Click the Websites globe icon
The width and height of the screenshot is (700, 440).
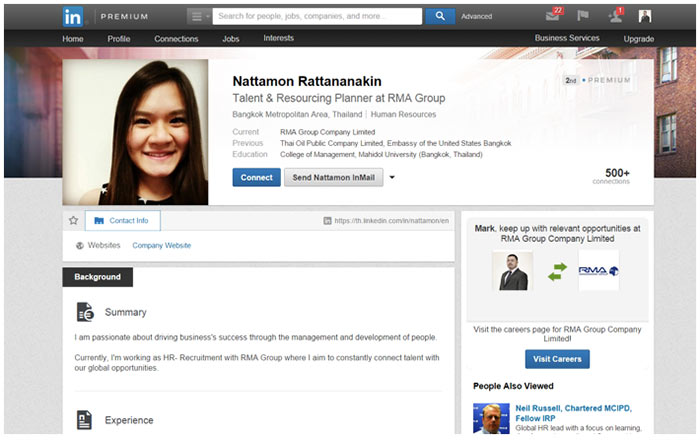(x=80, y=245)
